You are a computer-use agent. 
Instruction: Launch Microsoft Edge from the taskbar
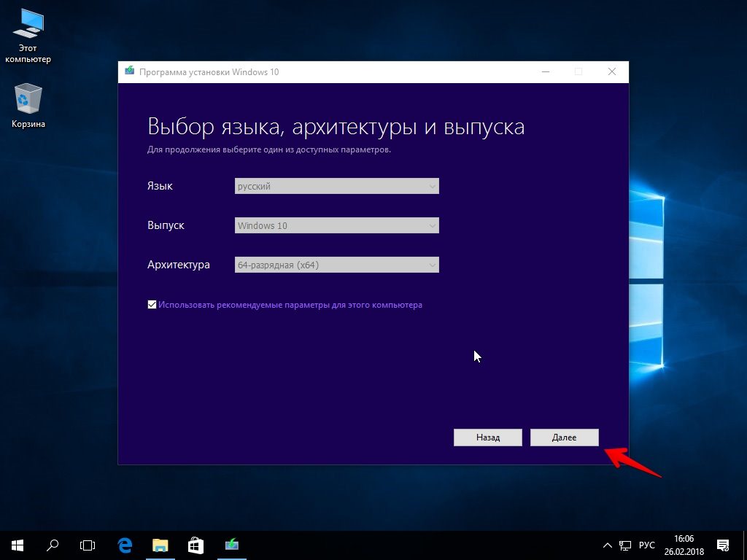pos(125,545)
